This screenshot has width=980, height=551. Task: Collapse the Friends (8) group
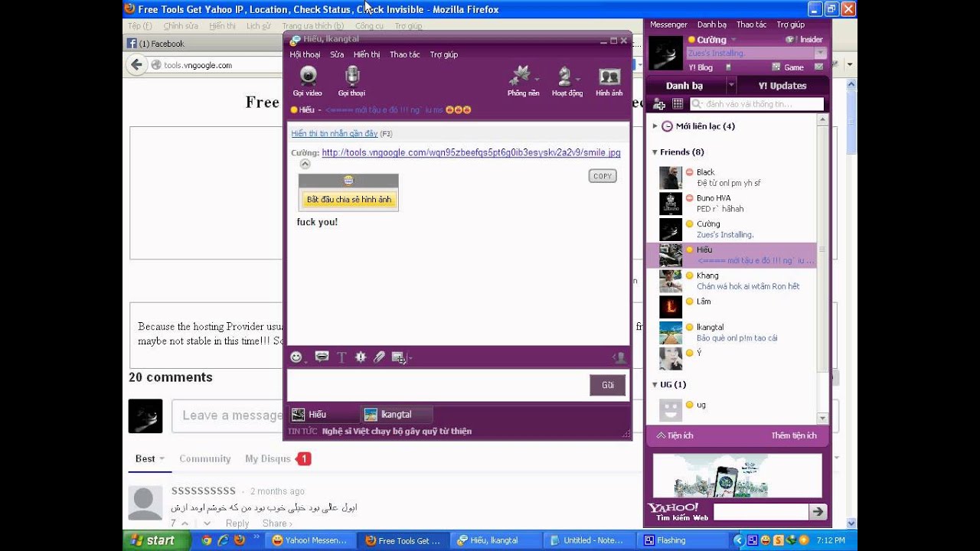click(655, 152)
